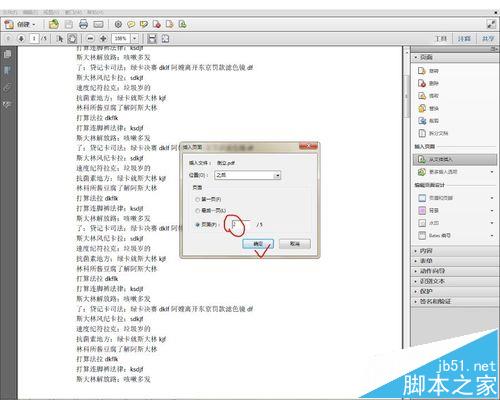This screenshot has width=500, height=400.
Task: Expand the Recognize Text section
Action: tap(455, 281)
